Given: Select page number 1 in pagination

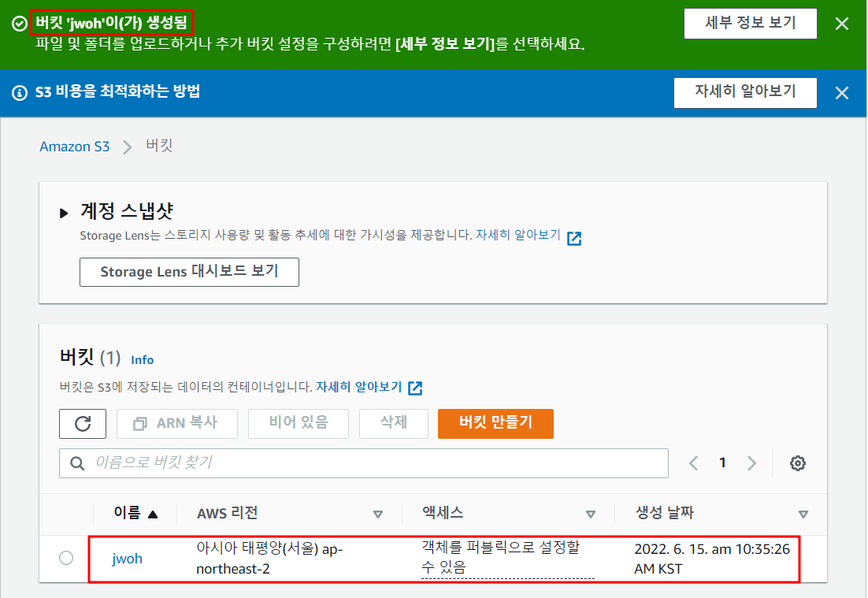Looking at the screenshot, I should pyautogui.click(x=722, y=462).
